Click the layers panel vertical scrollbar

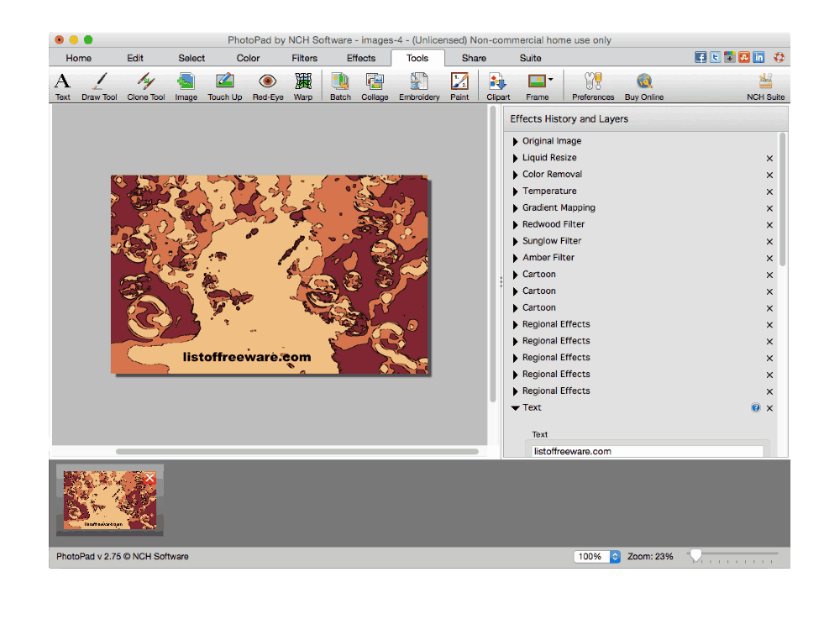point(782,199)
